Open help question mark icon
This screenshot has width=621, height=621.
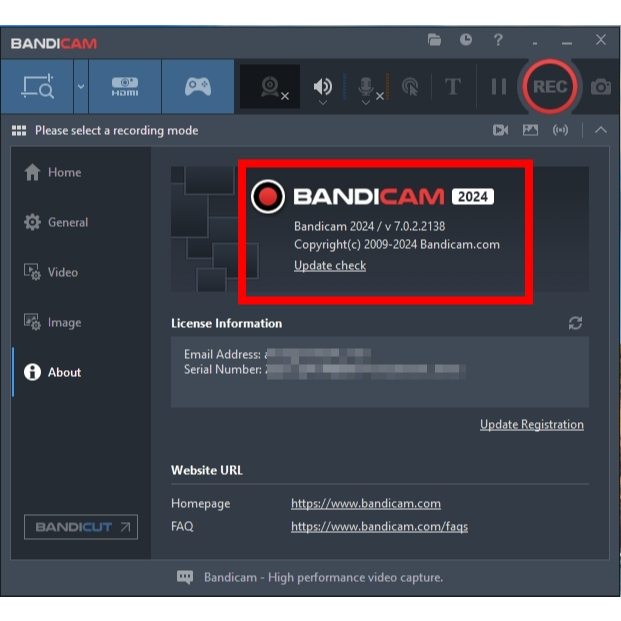click(x=498, y=40)
